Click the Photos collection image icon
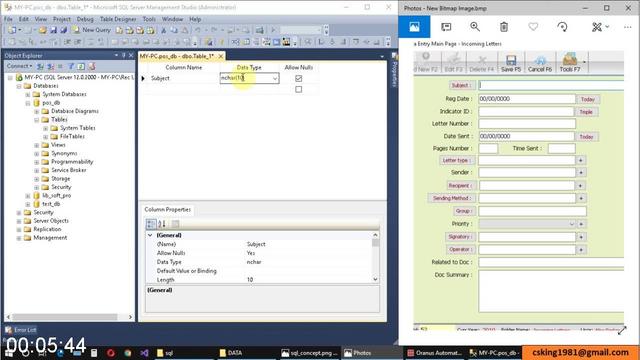 tap(414, 27)
